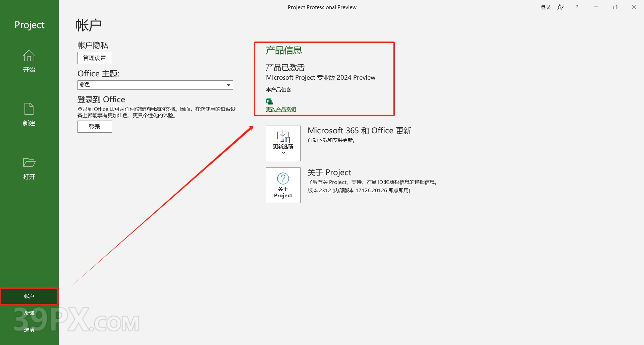Image resolution: width=644 pixels, height=345 pixels.
Task: Open help via the question mark icon
Action: [577, 7]
